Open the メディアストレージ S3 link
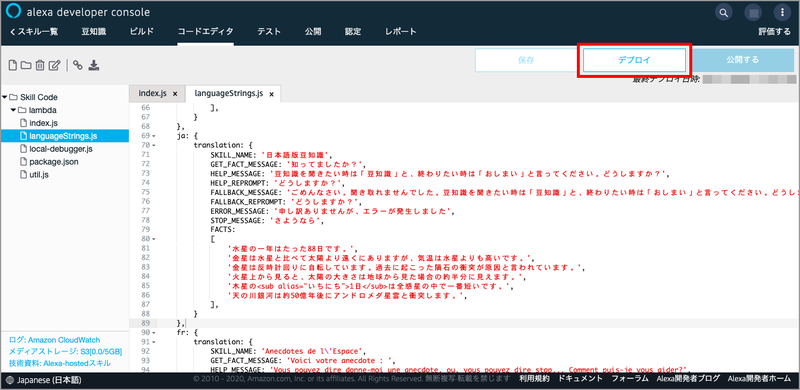The image size is (800, 390). point(65,352)
